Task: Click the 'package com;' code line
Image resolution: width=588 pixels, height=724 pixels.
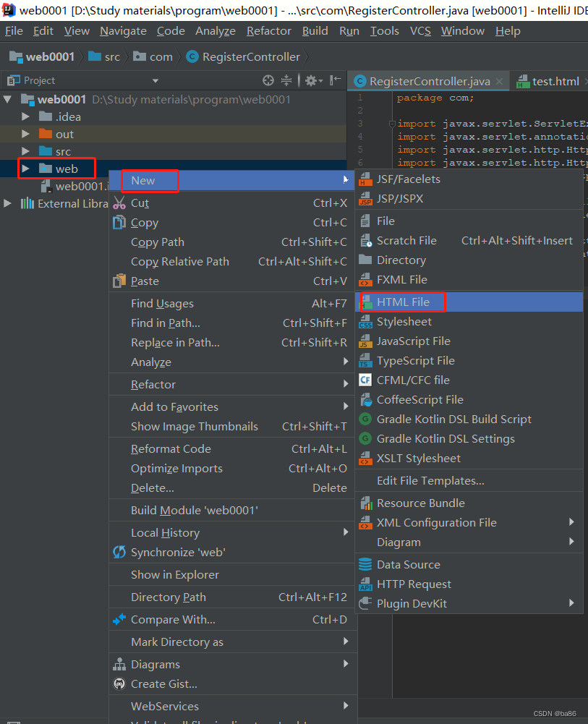Action: pyautogui.click(x=435, y=98)
